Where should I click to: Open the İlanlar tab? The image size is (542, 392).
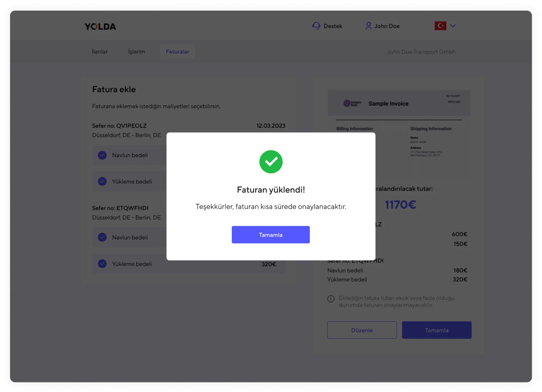[100, 52]
